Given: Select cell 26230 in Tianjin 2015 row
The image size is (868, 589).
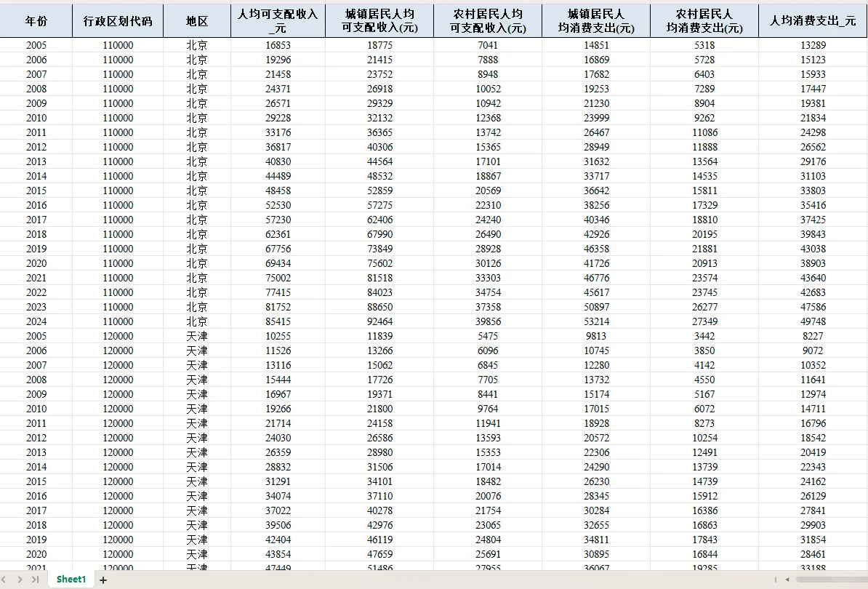Looking at the screenshot, I should (596, 481).
